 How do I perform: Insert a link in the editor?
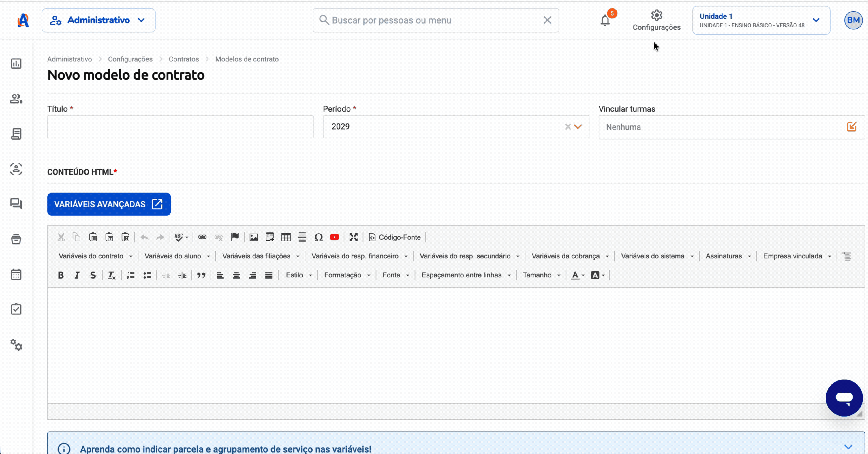tap(202, 237)
